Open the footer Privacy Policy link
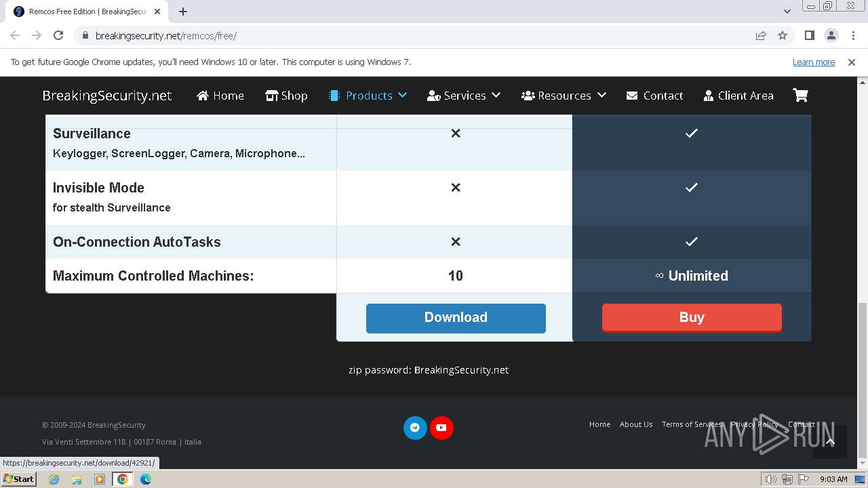This screenshot has width=868, height=488. (x=755, y=424)
